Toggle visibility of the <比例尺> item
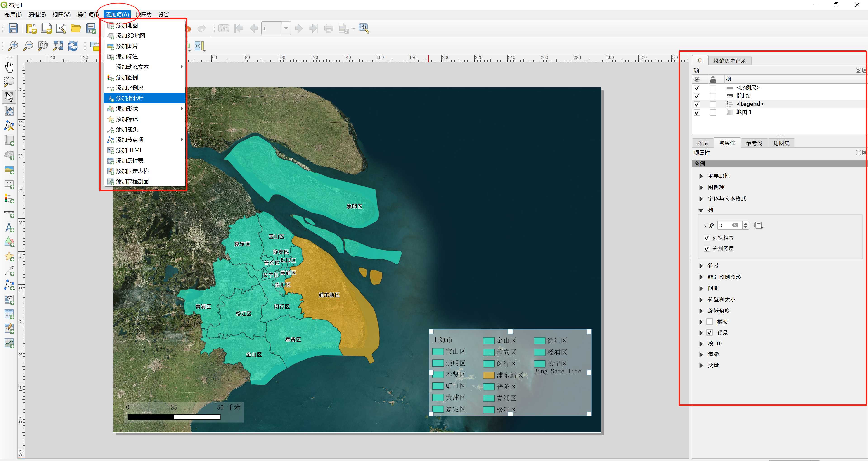The image size is (868, 461). click(697, 88)
